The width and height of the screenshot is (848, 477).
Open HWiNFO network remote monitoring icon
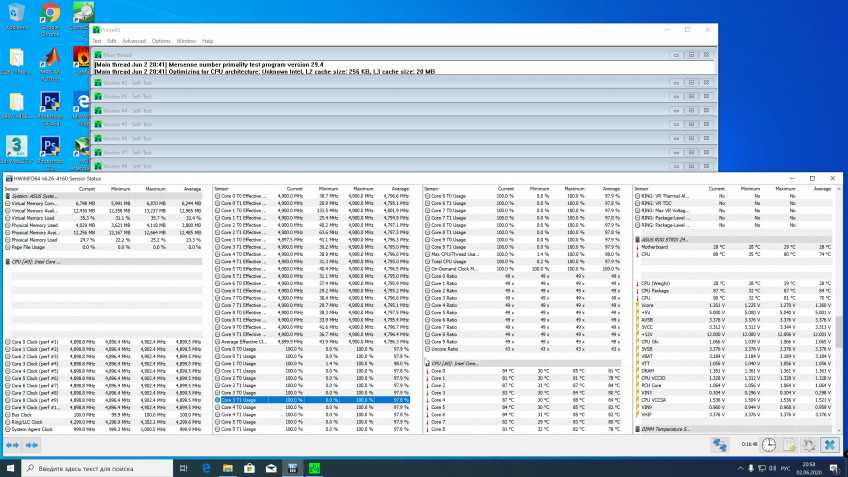(x=720, y=445)
